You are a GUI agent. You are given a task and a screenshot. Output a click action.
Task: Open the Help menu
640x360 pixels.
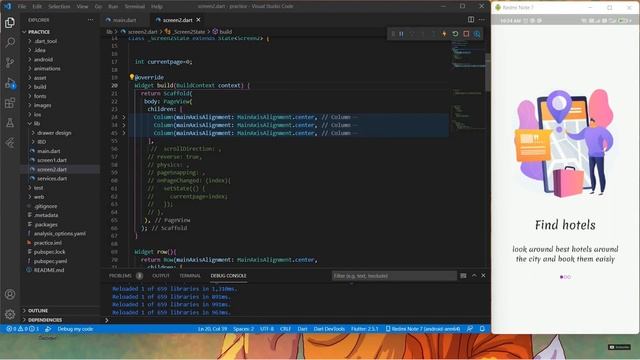(x=157, y=7)
